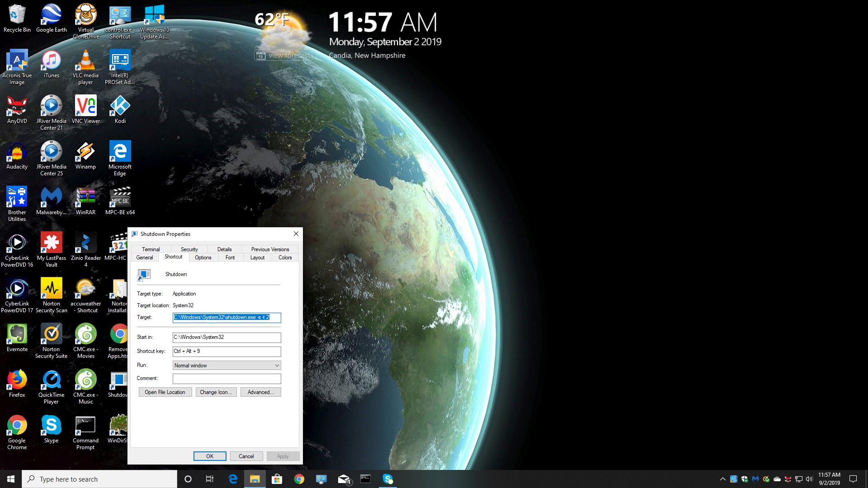The width and height of the screenshot is (868, 488).
Task: Close the Shutdown Properties dialog
Action: (x=296, y=234)
